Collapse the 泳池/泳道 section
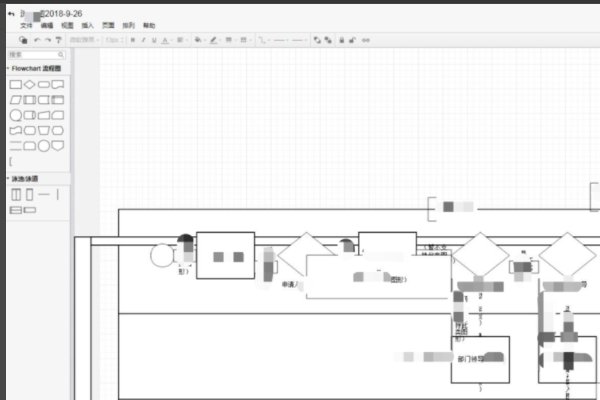Viewport: 600px width, 400px height. [x=11, y=179]
